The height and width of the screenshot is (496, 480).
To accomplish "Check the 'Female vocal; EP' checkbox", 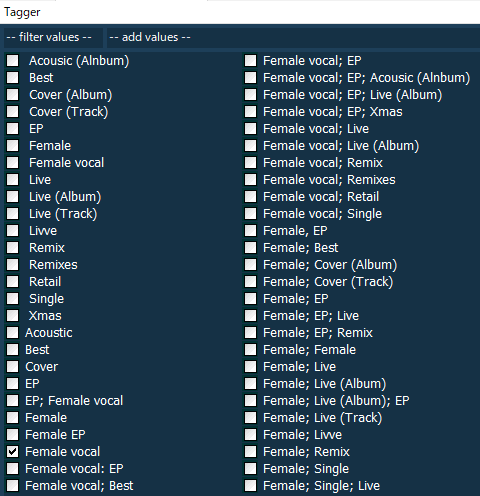I will 250,60.
